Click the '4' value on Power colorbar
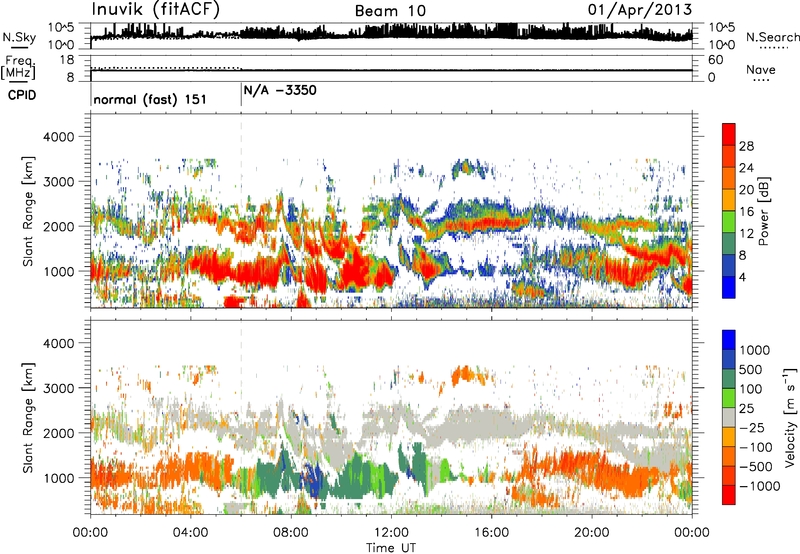The width and height of the screenshot is (800, 554). pos(742,277)
